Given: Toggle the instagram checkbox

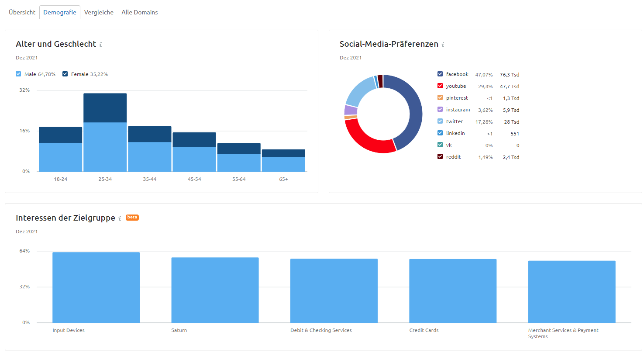Looking at the screenshot, I should pos(440,110).
